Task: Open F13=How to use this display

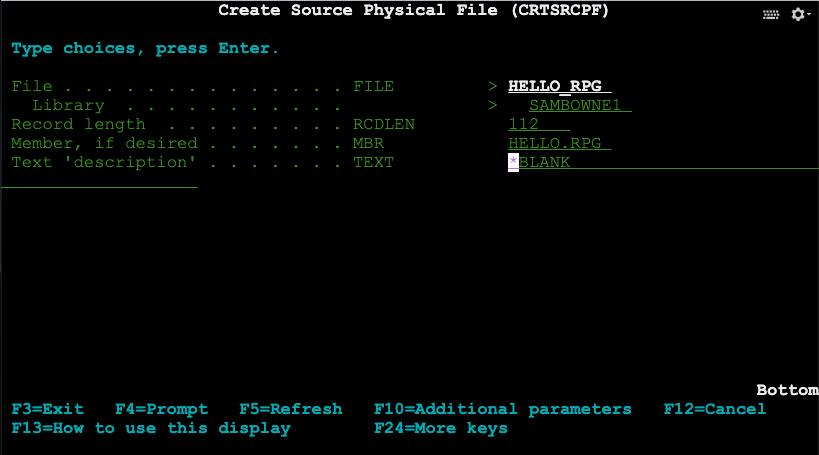Action: pos(150,428)
